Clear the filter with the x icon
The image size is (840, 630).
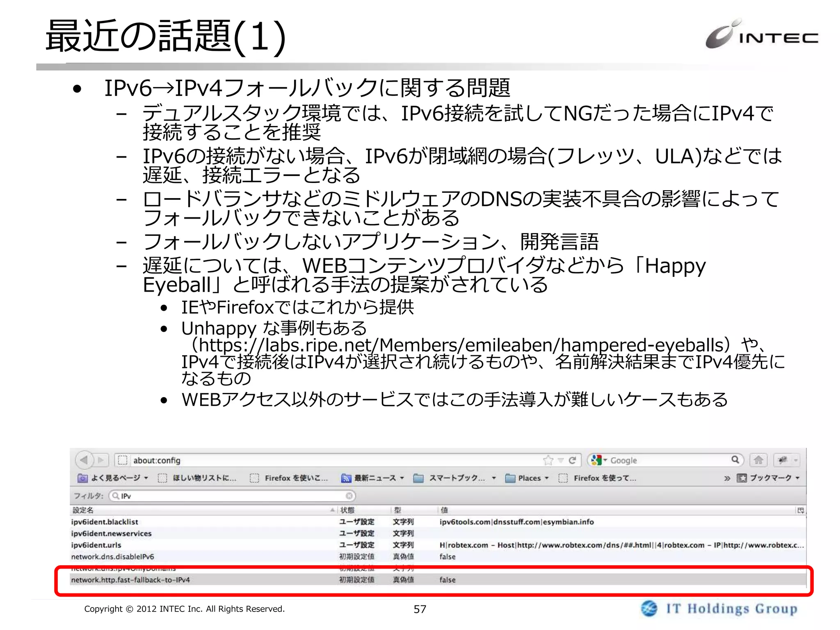click(x=349, y=496)
